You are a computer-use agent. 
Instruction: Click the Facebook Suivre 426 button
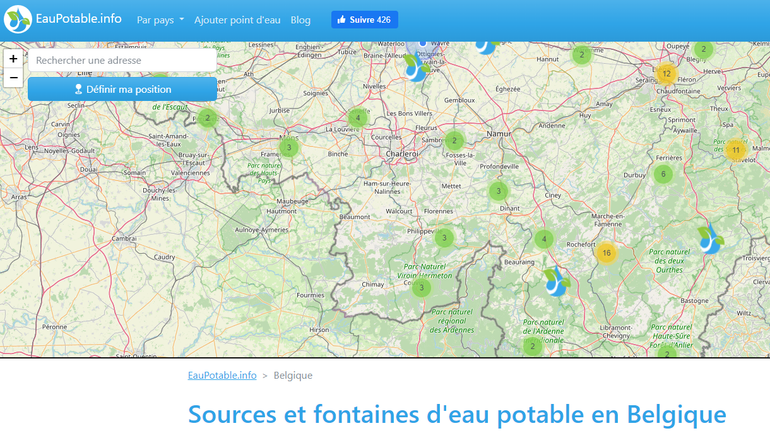pos(364,20)
